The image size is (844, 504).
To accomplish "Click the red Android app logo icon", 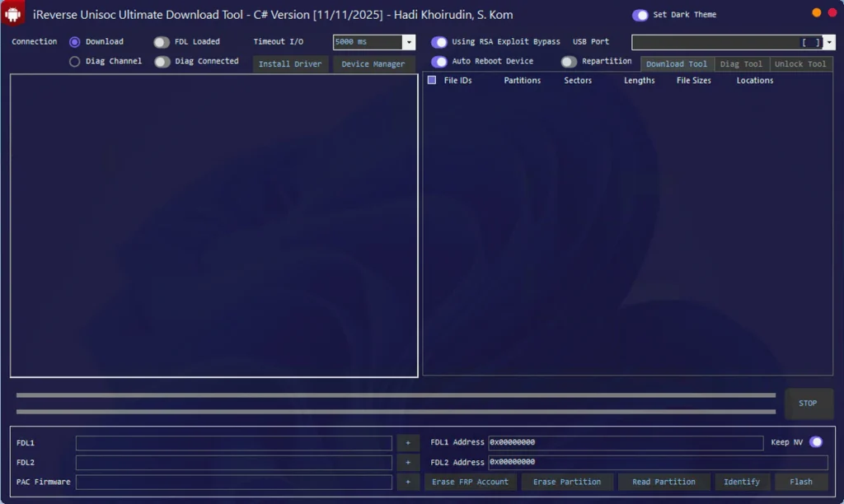I will pos(12,14).
